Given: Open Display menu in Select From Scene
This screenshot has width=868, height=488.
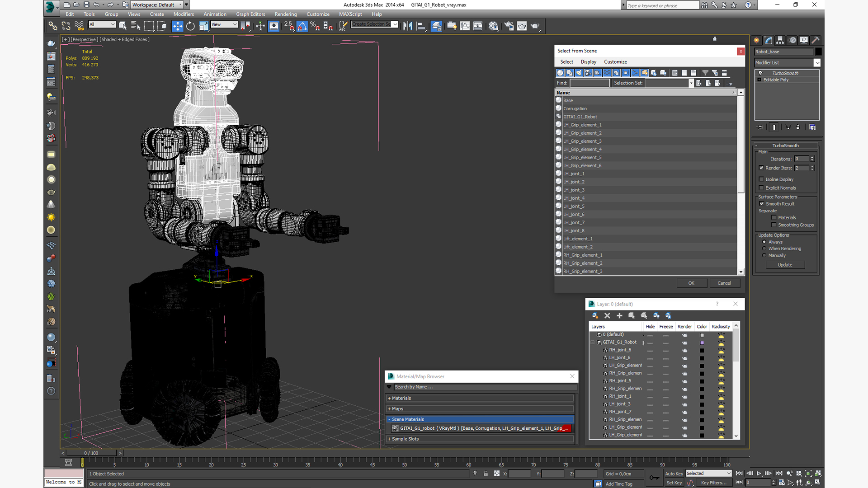Looking at the screenshot, I should pyautogui.click(x=588, y=62).
